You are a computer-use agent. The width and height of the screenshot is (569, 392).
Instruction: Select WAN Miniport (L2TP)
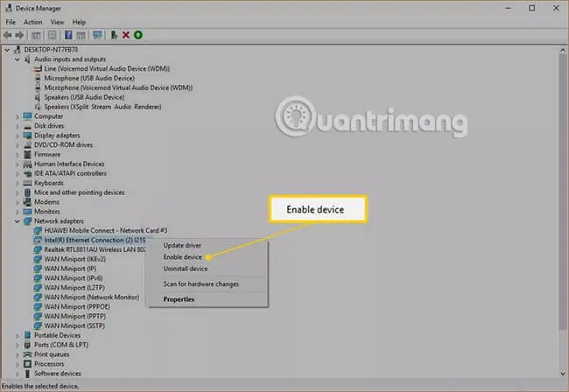[74, 288]
